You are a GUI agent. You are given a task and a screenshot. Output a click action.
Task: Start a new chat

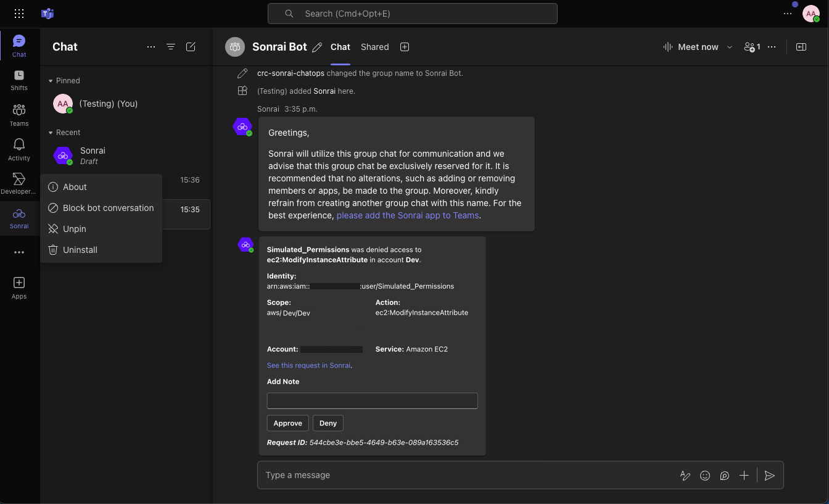191,47
